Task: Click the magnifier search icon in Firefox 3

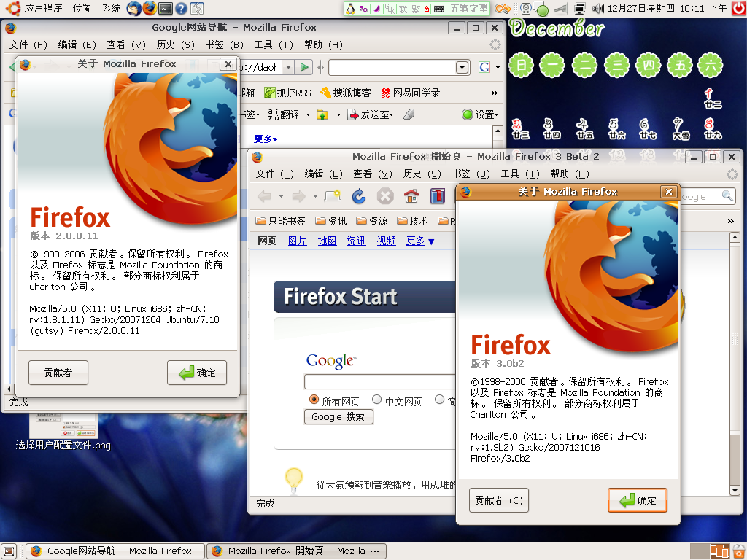Action: click(727, 195)
